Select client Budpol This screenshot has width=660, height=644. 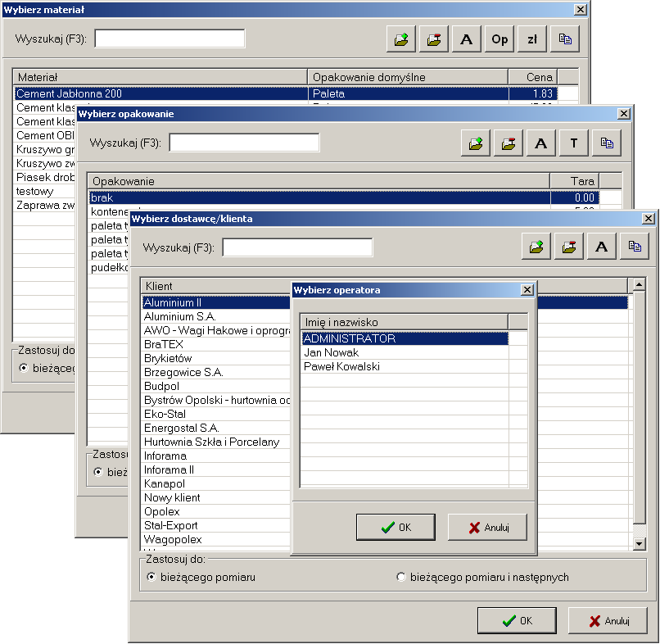coord(216,386)
